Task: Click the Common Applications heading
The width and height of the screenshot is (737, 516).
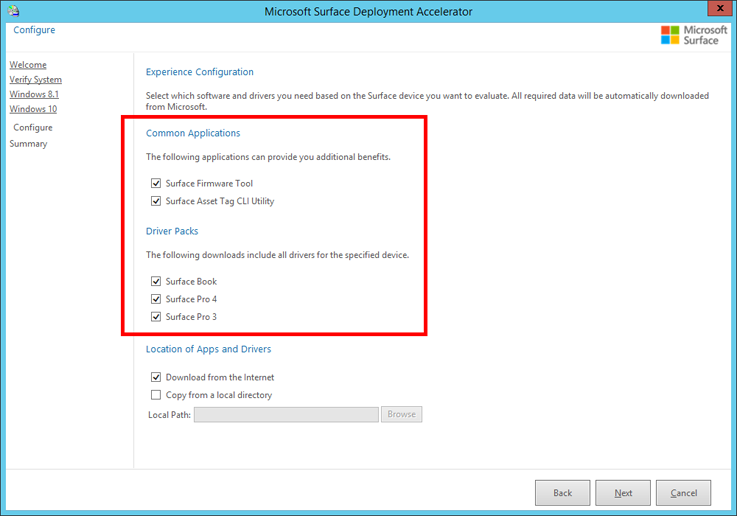Action: pyautogui.click(x=193, y=133)
